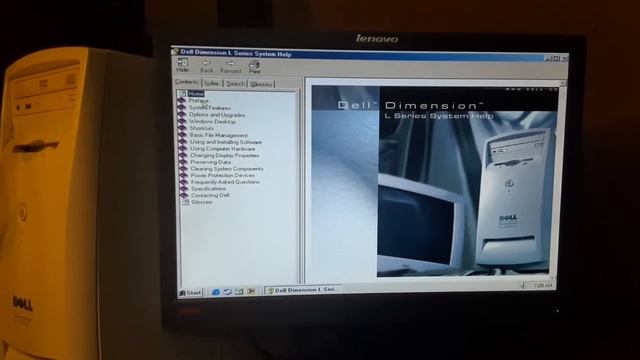Click the fourth quick launch icon
The height and width of the screenshot is (360, 640).
(x=251, y=291)
